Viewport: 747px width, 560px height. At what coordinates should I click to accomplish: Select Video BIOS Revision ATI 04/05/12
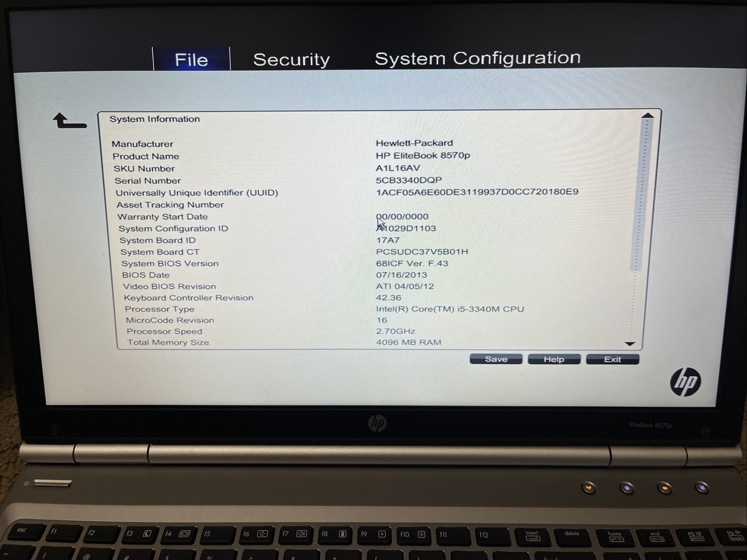point(405,286)
